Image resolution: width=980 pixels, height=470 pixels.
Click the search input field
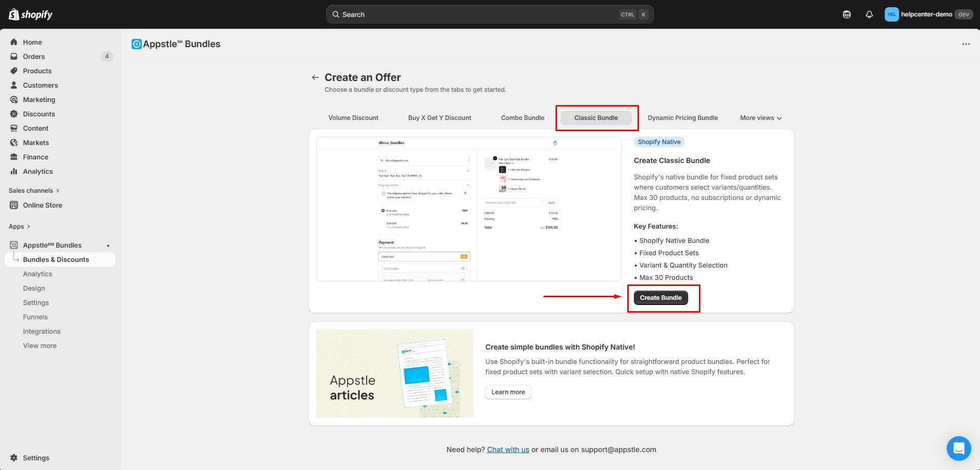tap(476, 14)
